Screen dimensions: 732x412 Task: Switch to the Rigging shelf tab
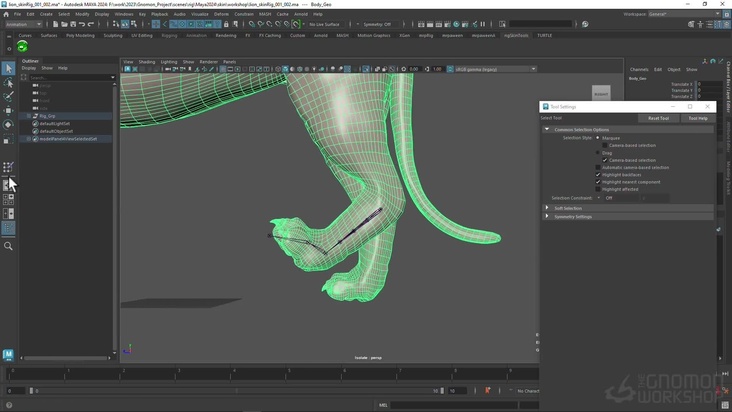click(168, 35)
